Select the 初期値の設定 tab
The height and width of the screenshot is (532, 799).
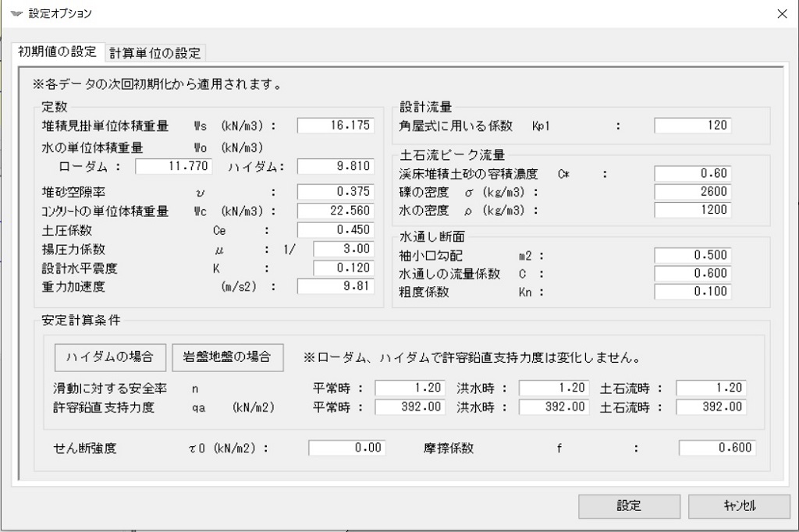click(59, 52)
